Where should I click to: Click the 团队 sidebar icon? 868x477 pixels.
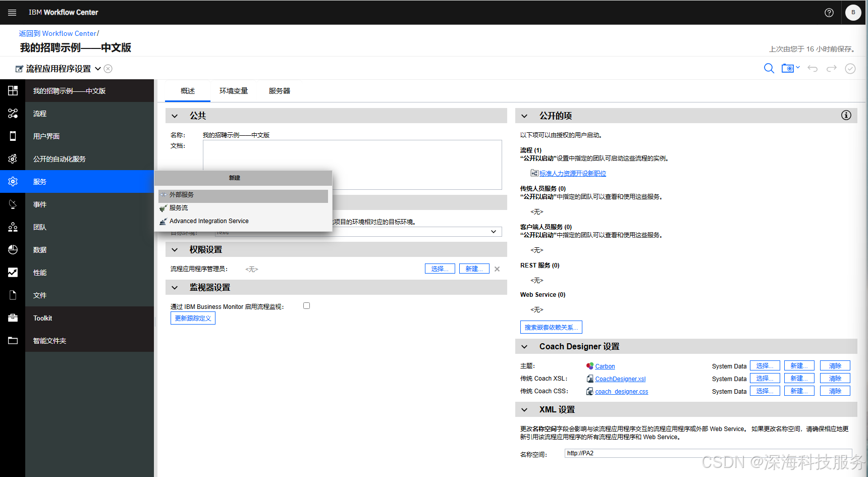tap(13, 227)
